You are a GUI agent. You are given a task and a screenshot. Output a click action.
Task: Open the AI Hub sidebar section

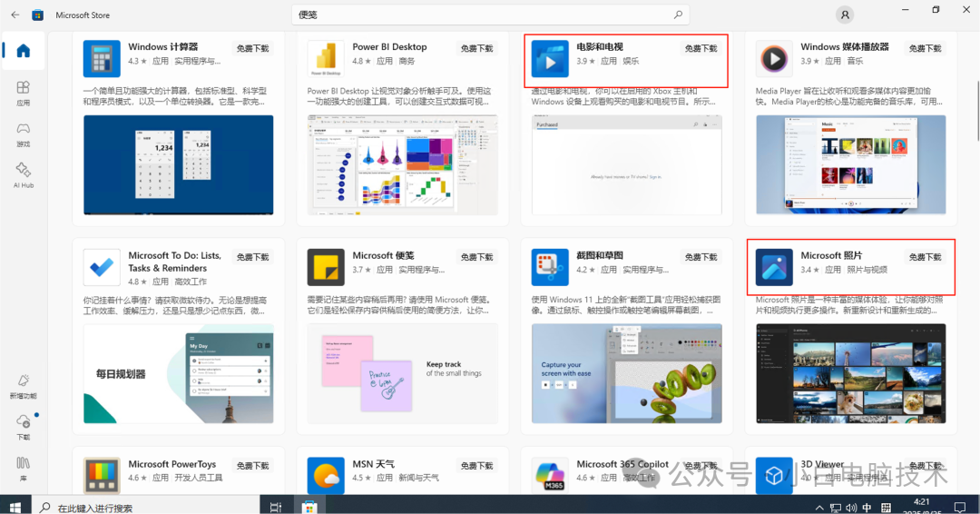pos(23,175)
